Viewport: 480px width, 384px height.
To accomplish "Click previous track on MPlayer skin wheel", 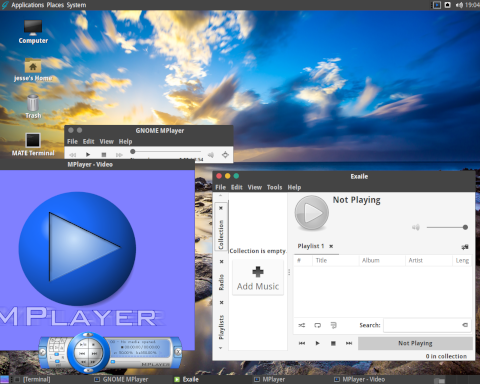I will [x=82, y=353].
